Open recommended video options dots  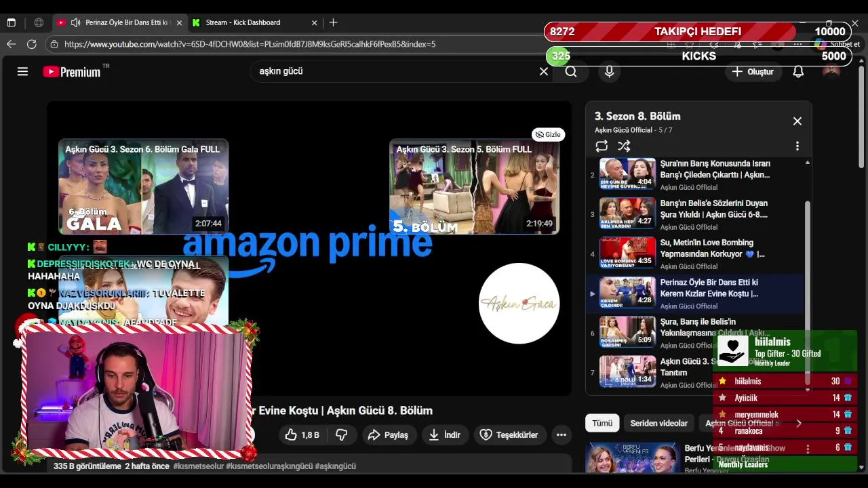pos(807,449)
